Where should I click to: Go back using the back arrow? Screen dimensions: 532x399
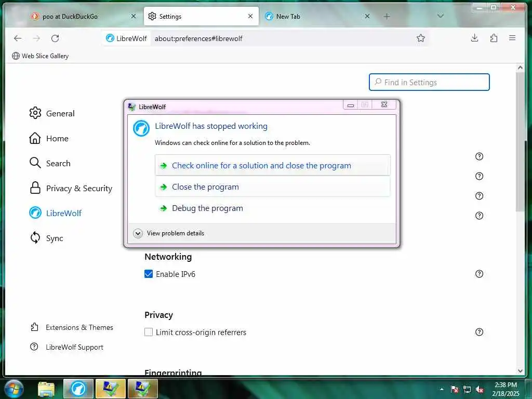tap(18, 38)
